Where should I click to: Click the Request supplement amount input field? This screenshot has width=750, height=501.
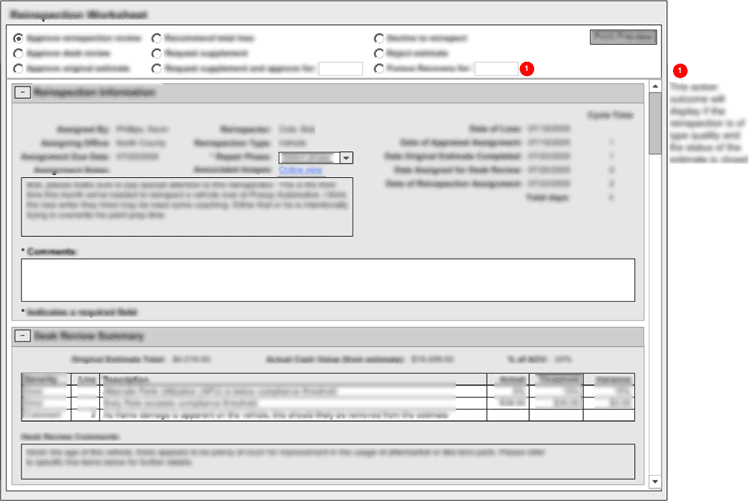[340, 69]
